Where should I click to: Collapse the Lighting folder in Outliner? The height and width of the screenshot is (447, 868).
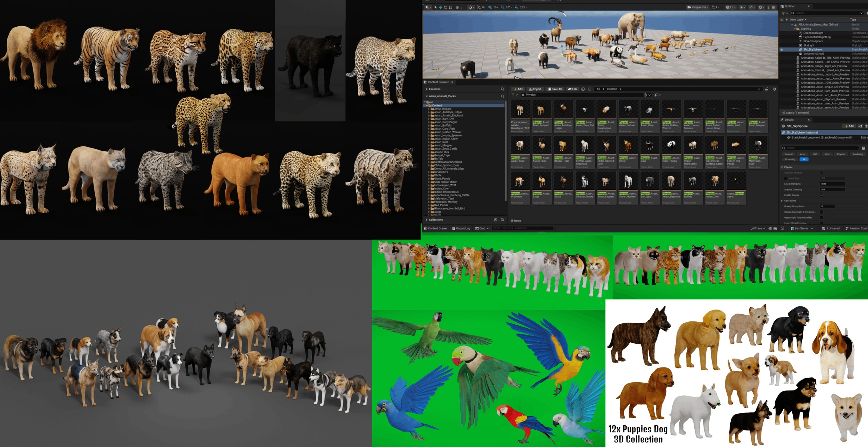794,29
